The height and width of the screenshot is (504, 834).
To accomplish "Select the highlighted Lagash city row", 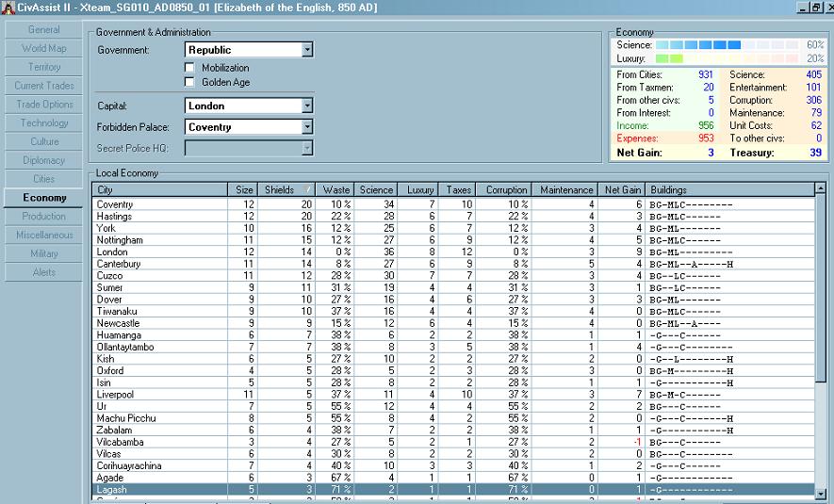I will [453, 490].
